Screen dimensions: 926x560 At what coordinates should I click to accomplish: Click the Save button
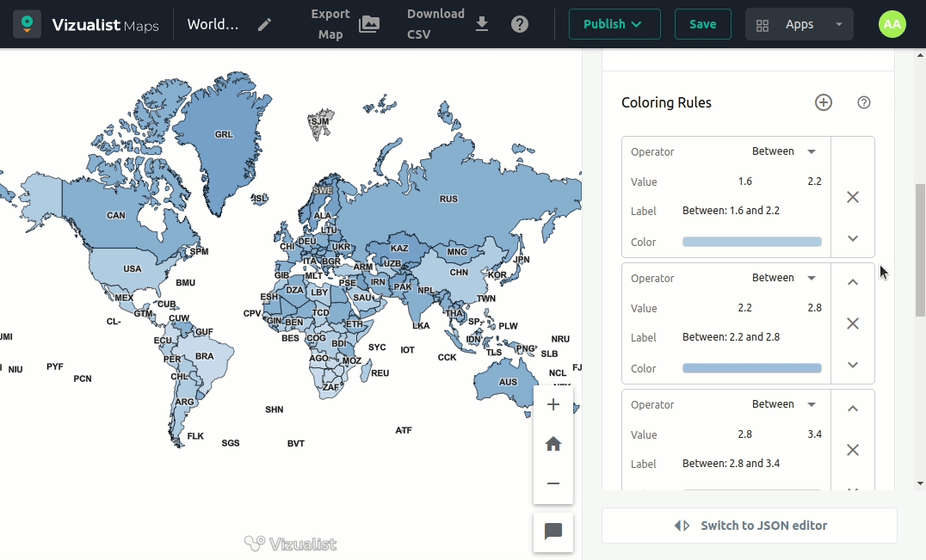(702, 24)
